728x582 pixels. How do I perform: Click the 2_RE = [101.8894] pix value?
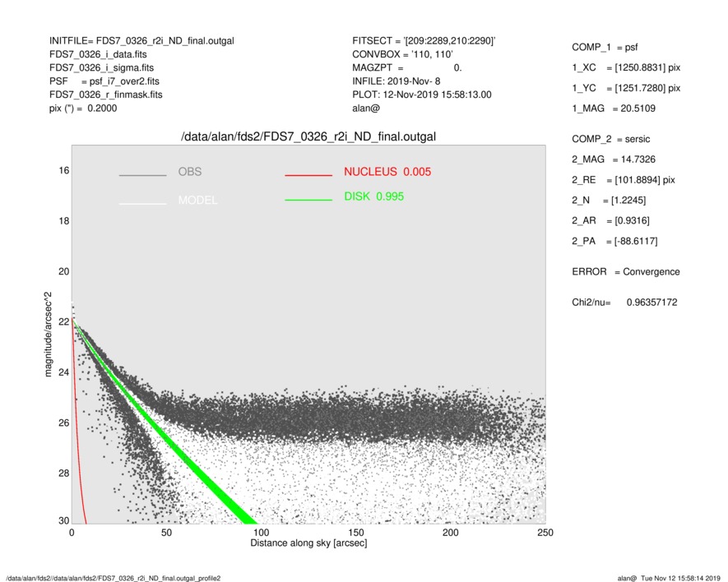tap(623, 180)
